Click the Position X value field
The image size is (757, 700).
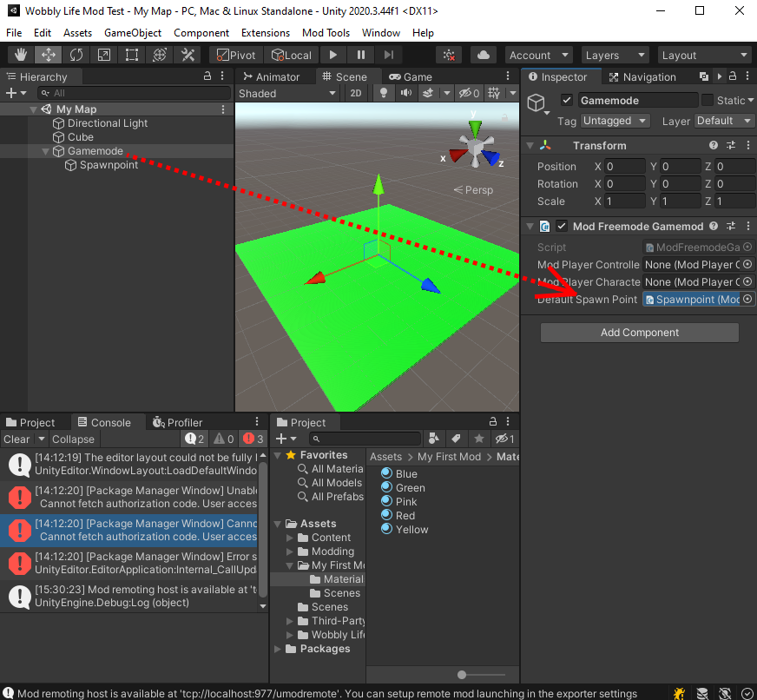624,167
